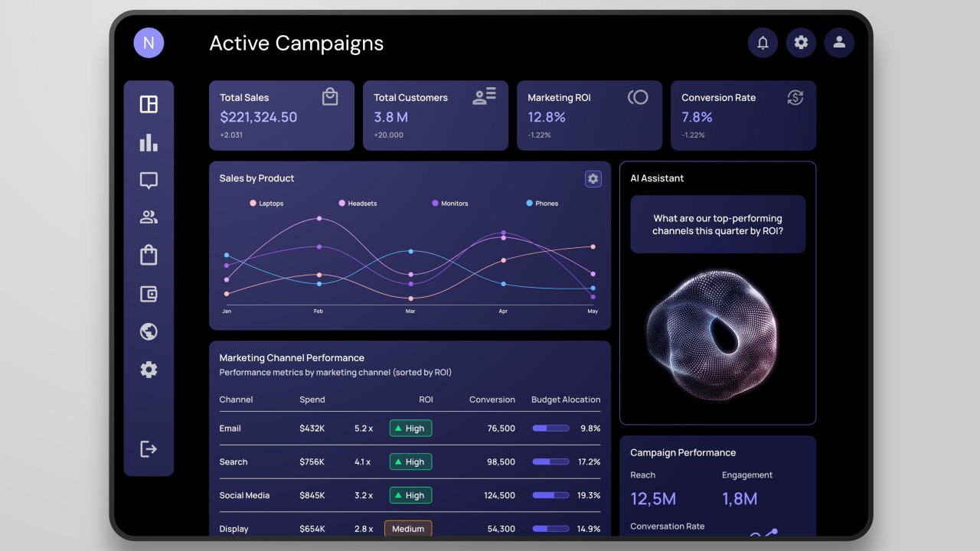
Task: Click the Search row budget allocation bar
Action: (550, 461)
